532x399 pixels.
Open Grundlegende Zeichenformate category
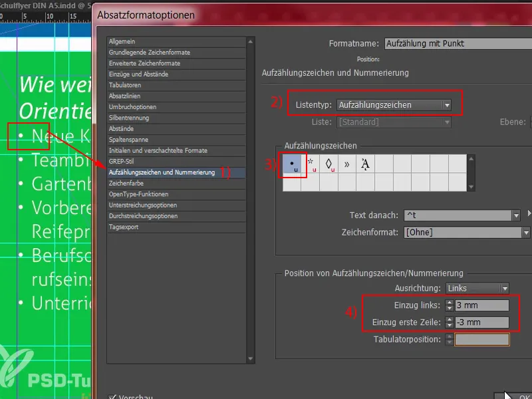click(176, 53)
